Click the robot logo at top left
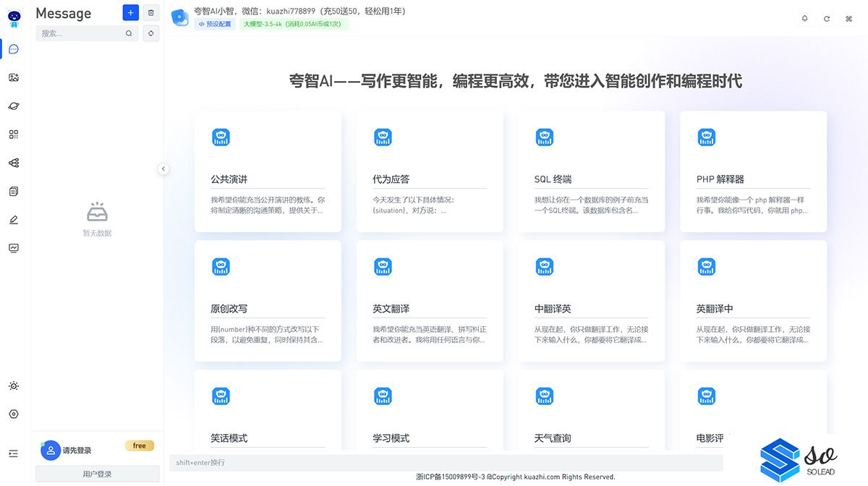 [14, 19]
